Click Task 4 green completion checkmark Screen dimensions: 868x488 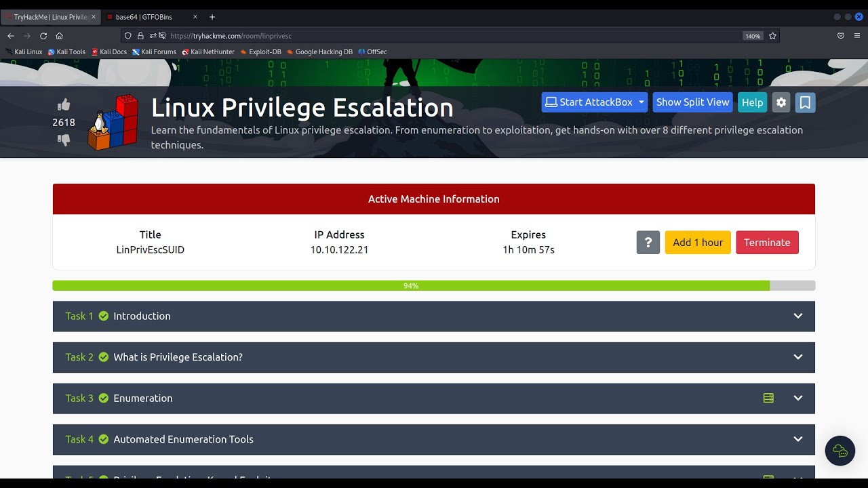pos(104,439)
